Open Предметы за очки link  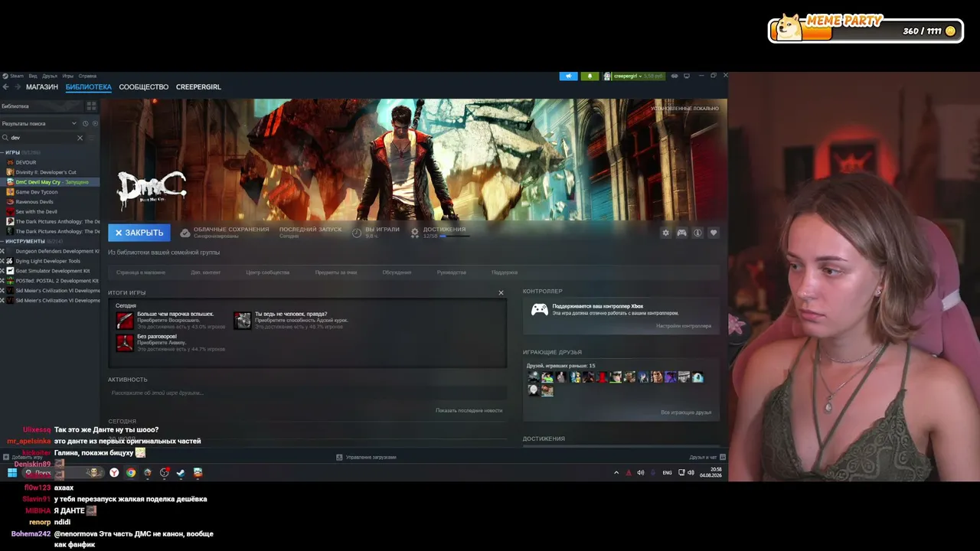(x=336, y=272)
